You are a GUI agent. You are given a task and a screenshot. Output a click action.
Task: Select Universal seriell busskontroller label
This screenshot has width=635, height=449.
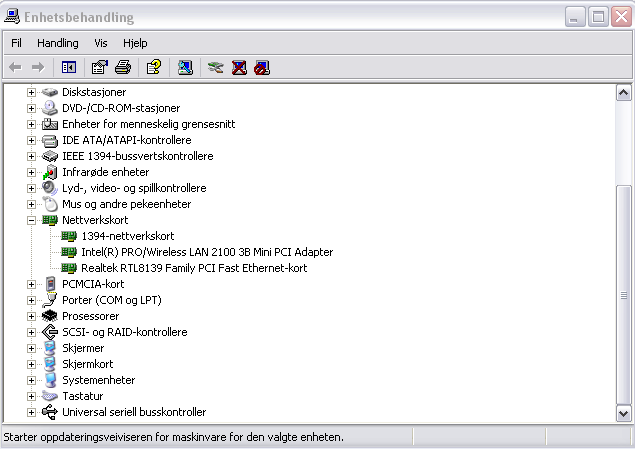click(x=134, y=412)
